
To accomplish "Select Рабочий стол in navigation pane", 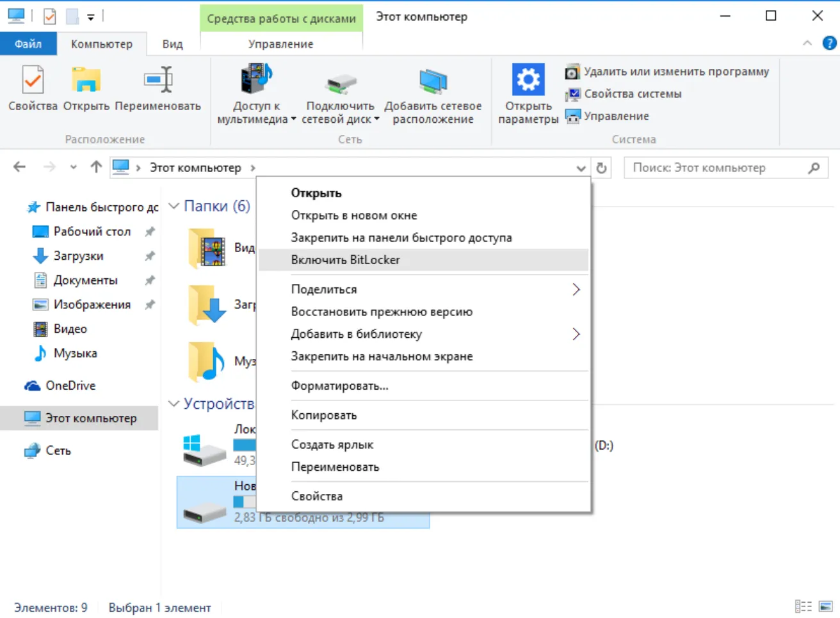I will pyautogui.click(x=92, y=232).
